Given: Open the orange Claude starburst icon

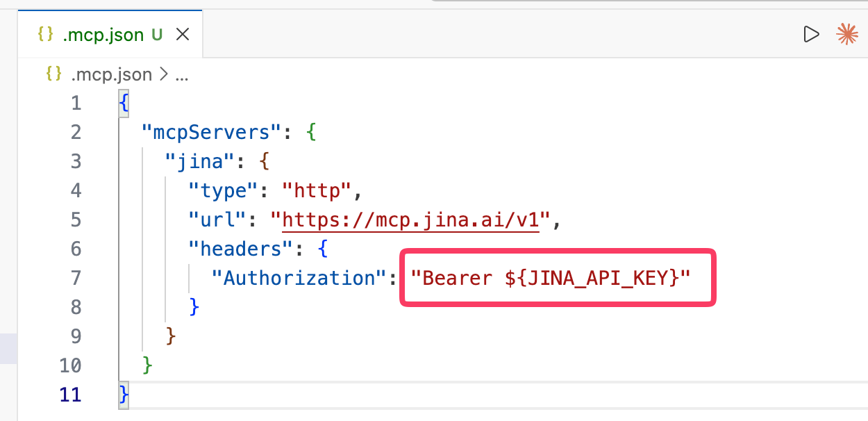Looking at the screenshot, I should click(x=846, y=34).
